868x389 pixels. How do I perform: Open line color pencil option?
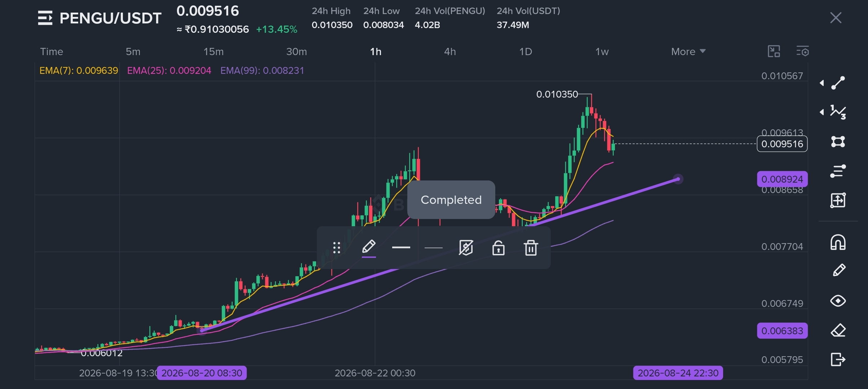369,248
